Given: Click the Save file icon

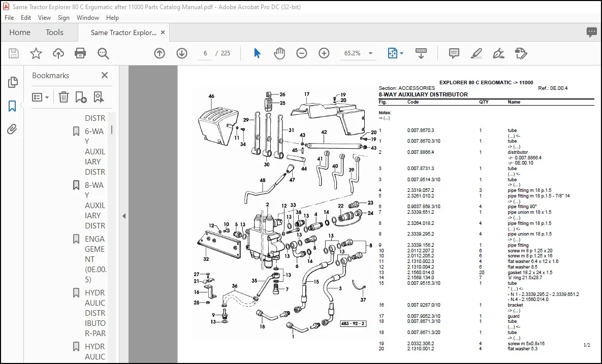Looking at the screenshot, I should point(13,53).
